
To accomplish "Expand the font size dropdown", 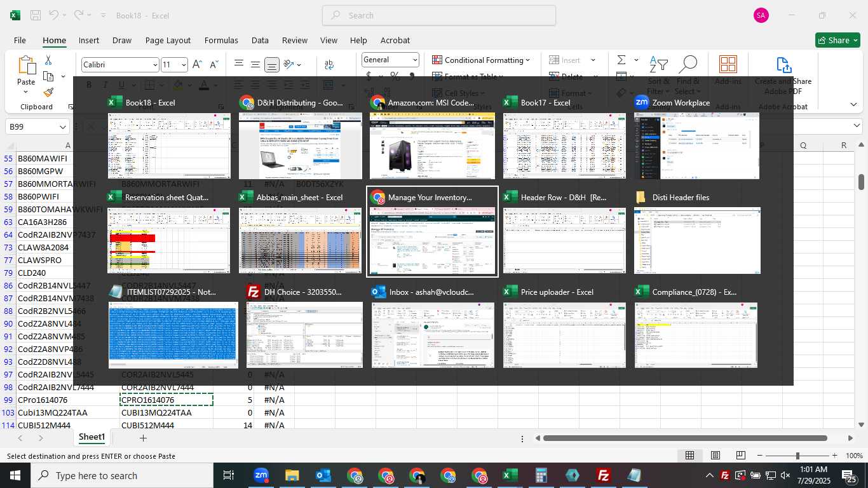I will pyautogui.click(x=184, y=65).
